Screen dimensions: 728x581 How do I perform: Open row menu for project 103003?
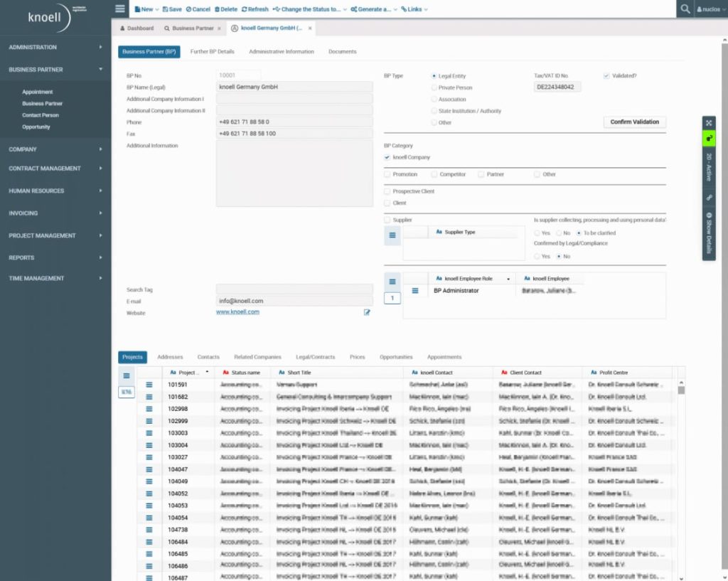point(149,433)
